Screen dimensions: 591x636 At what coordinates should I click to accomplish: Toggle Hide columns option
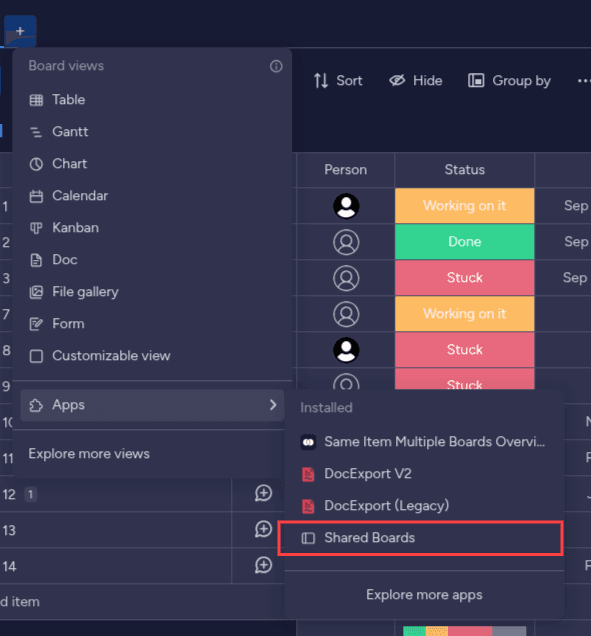[415, 80]
